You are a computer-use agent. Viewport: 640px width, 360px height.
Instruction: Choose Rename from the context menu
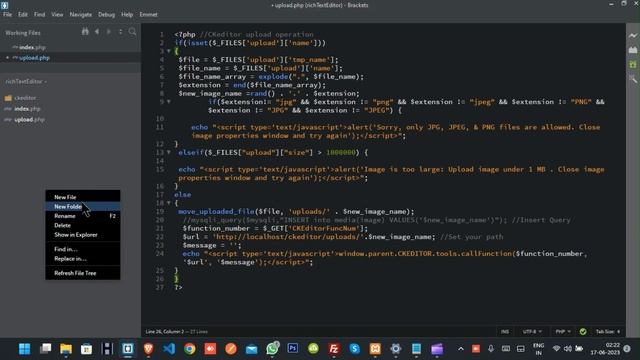[83, 216]
